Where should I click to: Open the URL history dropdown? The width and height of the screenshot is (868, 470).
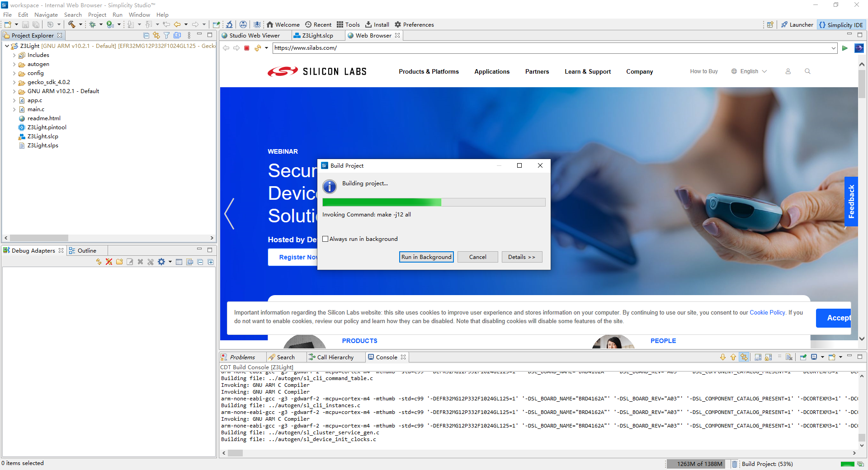click(834, 48)
